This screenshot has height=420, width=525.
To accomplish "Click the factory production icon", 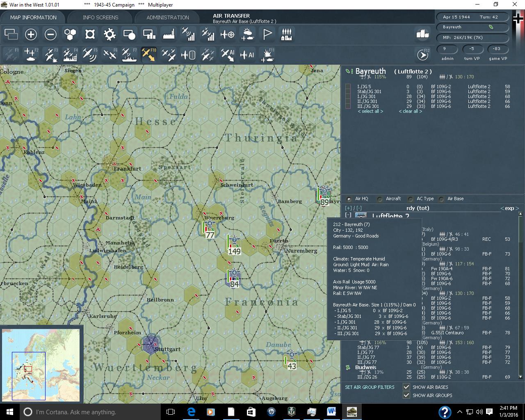I will 169,34.
